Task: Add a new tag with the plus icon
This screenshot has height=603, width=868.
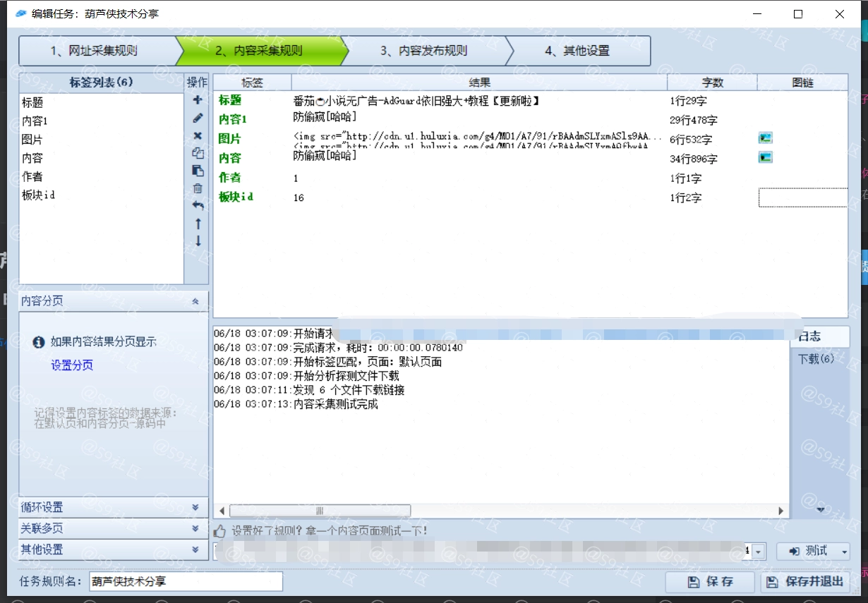Action: 198,100
